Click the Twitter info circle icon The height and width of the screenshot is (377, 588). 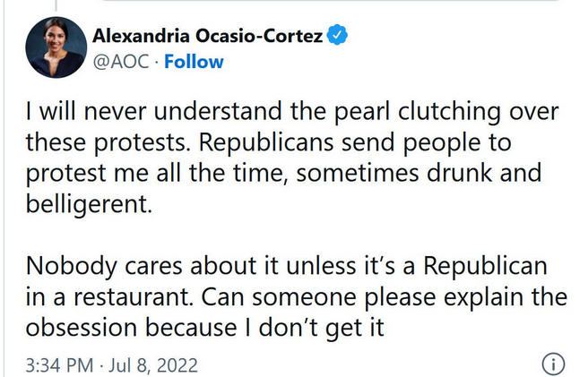click(x=553, y=364)
